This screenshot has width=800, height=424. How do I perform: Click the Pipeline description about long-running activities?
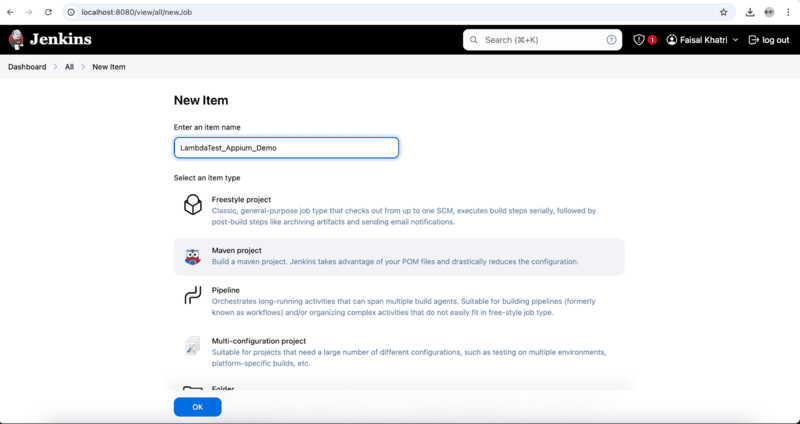[x=404, y=307]
